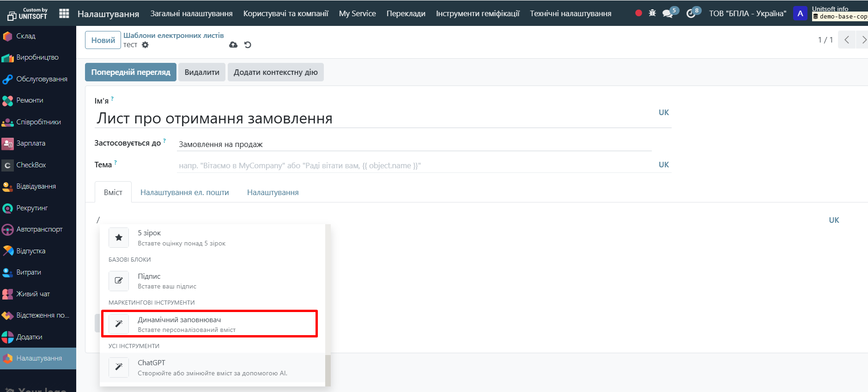Switch to Налаштування ел. пошти tab

(x=185, y=192)
